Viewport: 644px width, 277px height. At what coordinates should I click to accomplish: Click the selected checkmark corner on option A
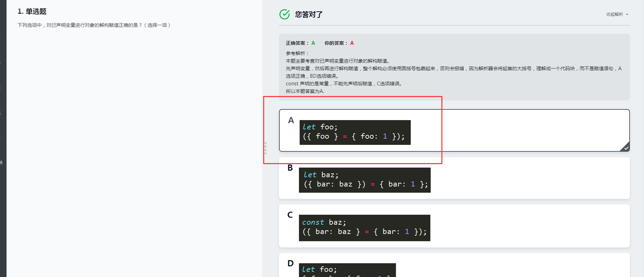pyautogui.click(x=625, y=147)
